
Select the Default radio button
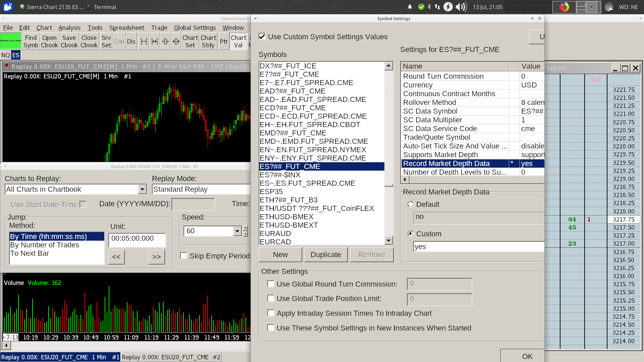[x=411, y=204]
